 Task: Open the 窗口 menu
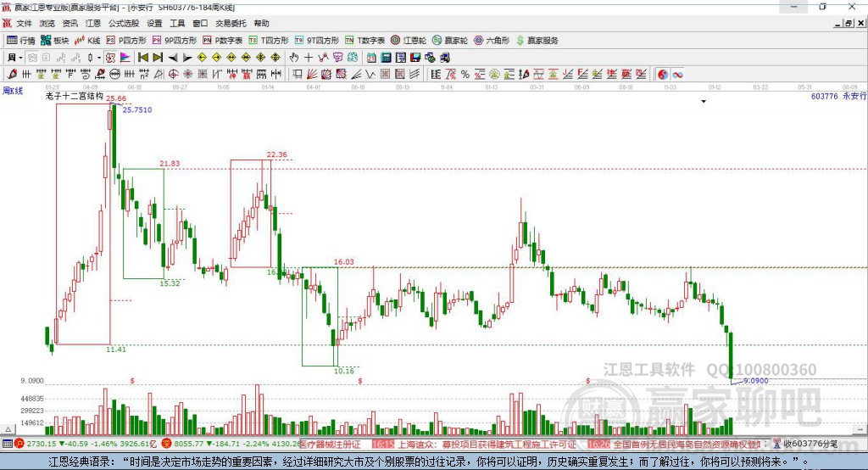(x=200, y=23)
